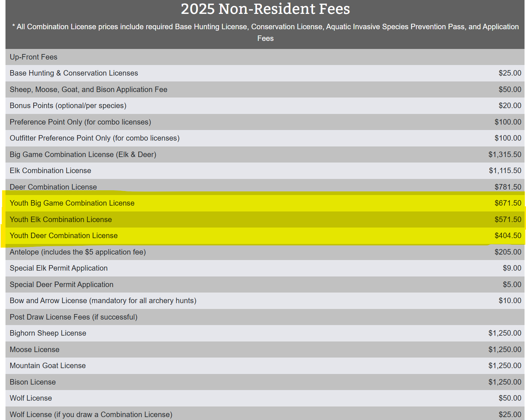
Task: Click the Outfitter Preference Point Only label
Action: click(95, 138)
